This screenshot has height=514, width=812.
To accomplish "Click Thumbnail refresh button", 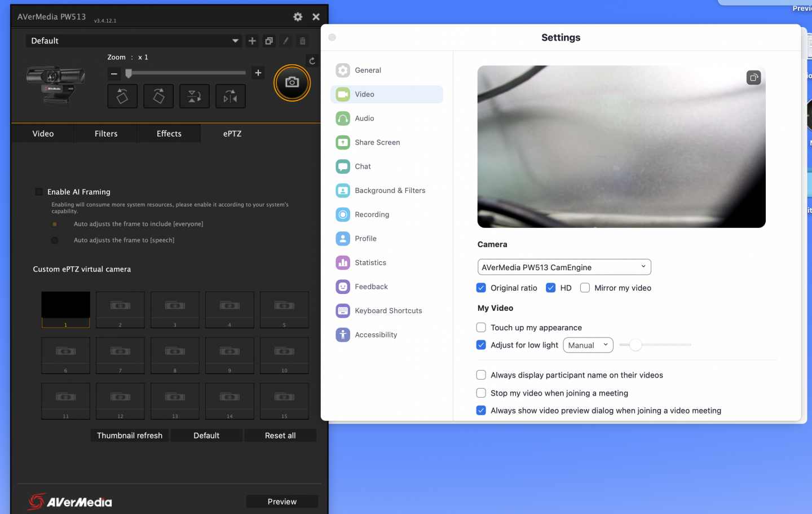I will pyautogui.click(x=130, y=436).
